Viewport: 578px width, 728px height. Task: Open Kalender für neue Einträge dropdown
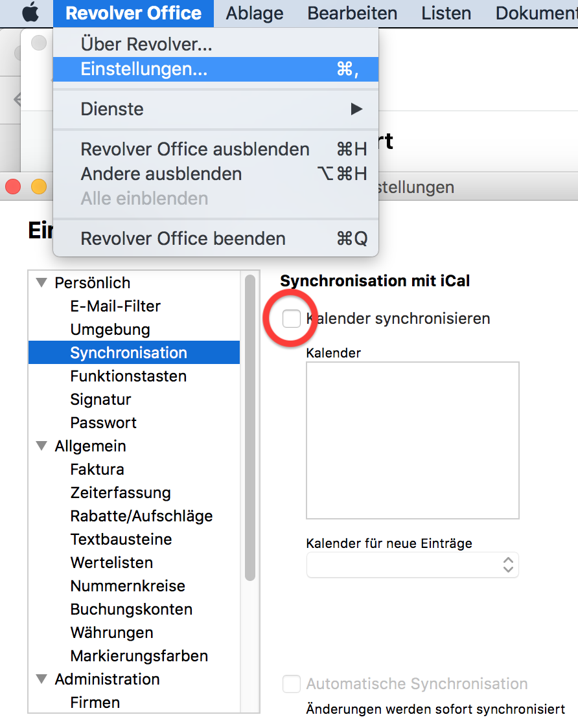point(413,565)
